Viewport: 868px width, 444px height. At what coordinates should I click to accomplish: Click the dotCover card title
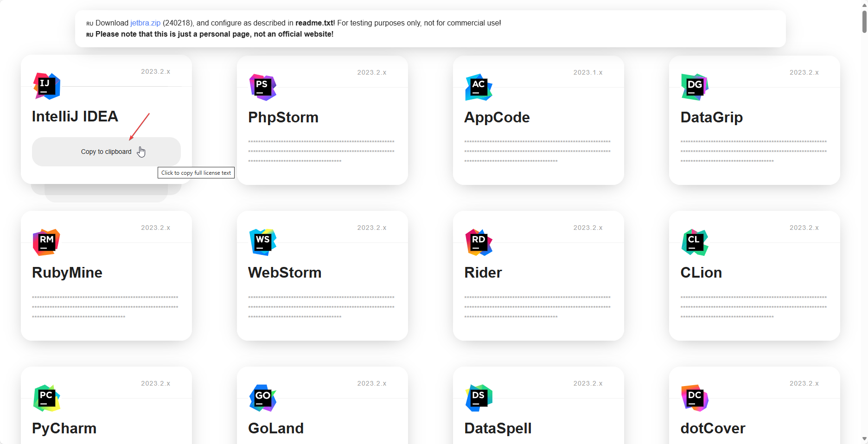pyautogui.click(x=713, y=428)
